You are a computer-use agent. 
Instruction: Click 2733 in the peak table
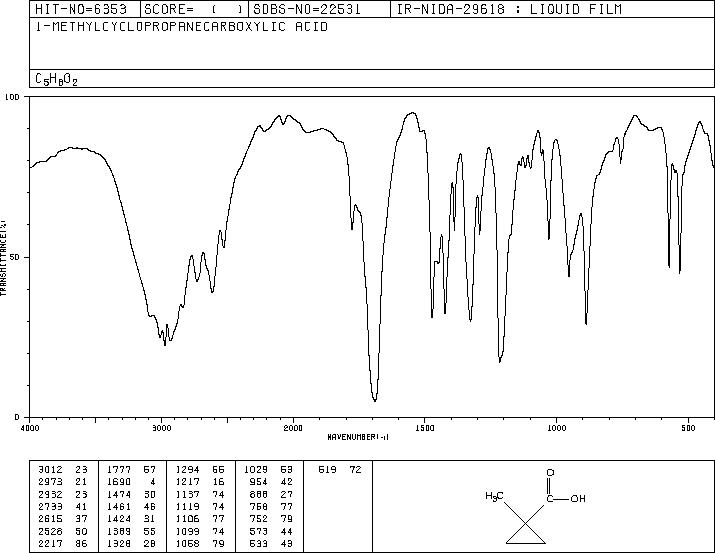click(x=51, y=506)
